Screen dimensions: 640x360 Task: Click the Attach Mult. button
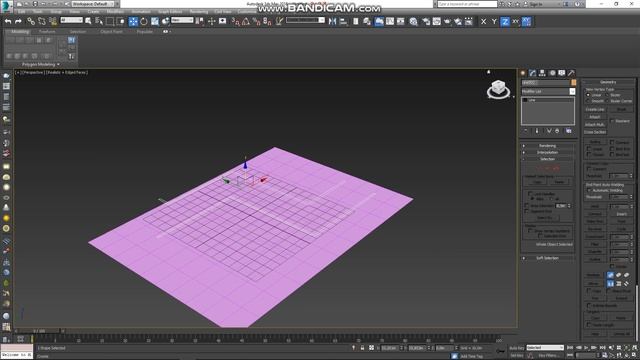click(595, 124)
